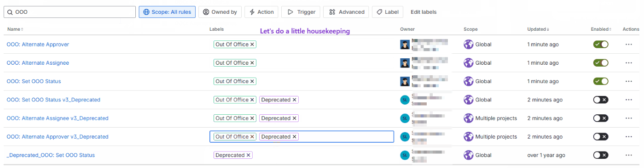Image resolution: width=644 pixels, height=168 pixels.
Task: Sort rules by Updated column
Action: pos(538,29)
